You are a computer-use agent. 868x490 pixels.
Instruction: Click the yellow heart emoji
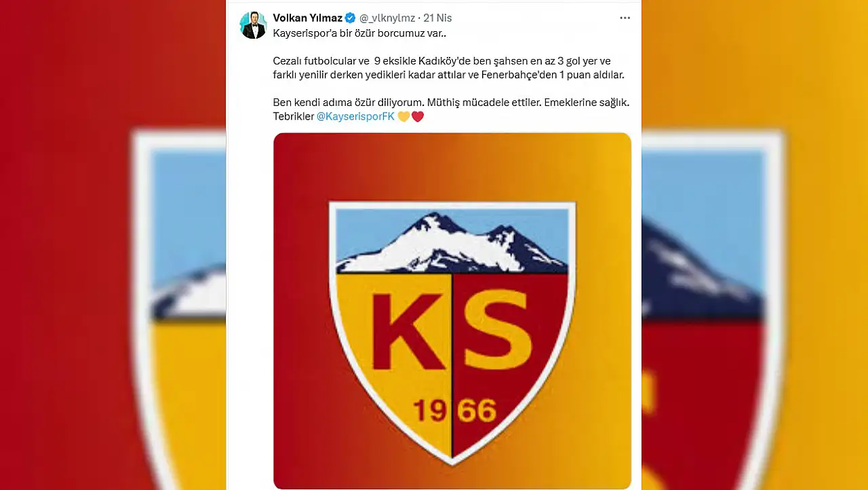(x=403, y=117)
